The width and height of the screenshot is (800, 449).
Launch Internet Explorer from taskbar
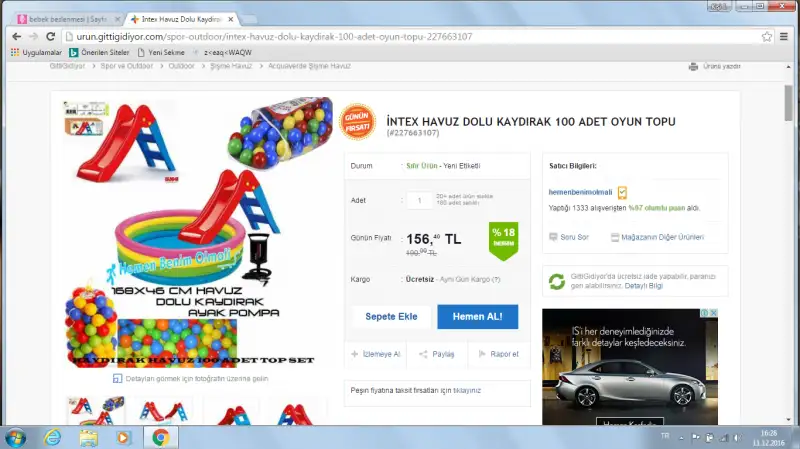click(53, 438)
